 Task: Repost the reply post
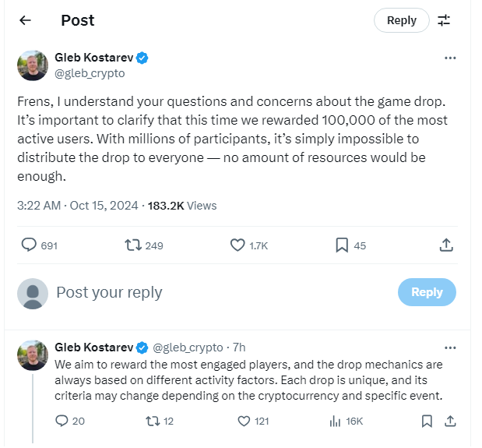(153, 422)
